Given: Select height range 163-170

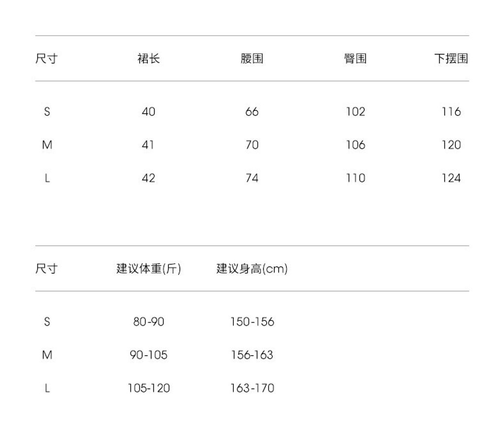Looking at the screenshot, I should 252,388.
